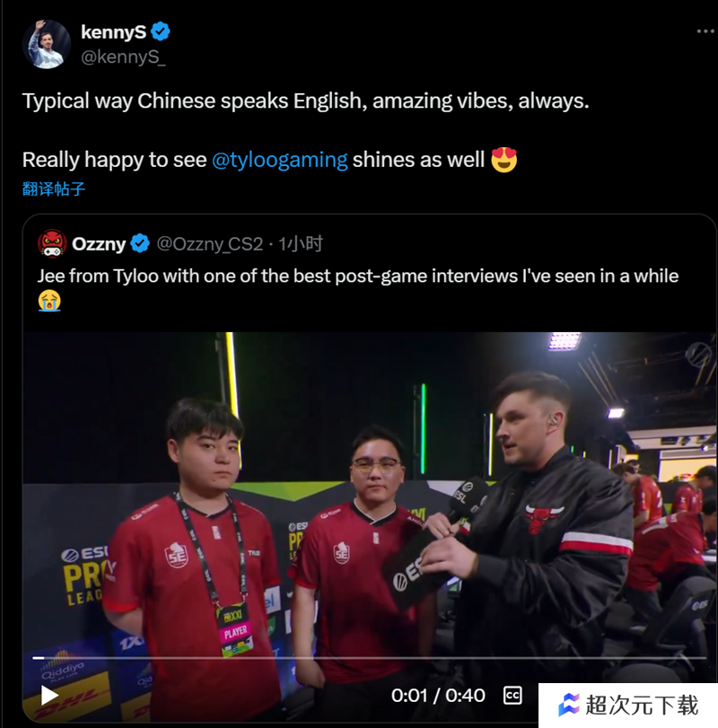The image size is (718, 728).
Task: Open the @kennyS_ handle text
Action: (x=123, y=57)
